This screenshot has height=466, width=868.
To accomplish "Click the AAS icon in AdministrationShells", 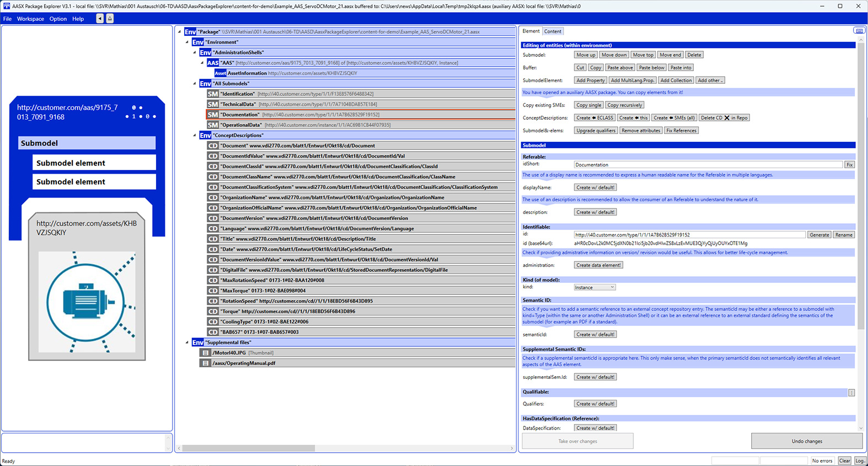I will 213,63.
